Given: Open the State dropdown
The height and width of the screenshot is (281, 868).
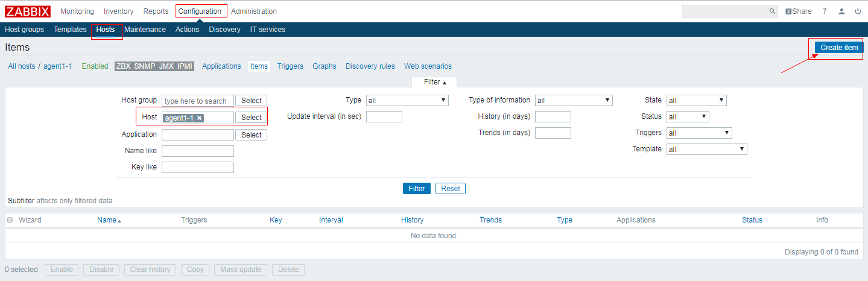Looking at the screenshot, I should (697, 101).
